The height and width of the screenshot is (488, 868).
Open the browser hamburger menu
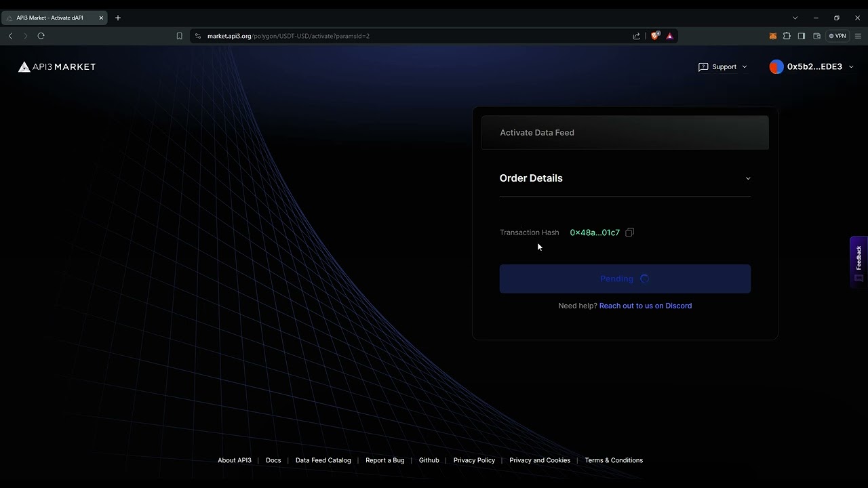[x=858, y=36]
